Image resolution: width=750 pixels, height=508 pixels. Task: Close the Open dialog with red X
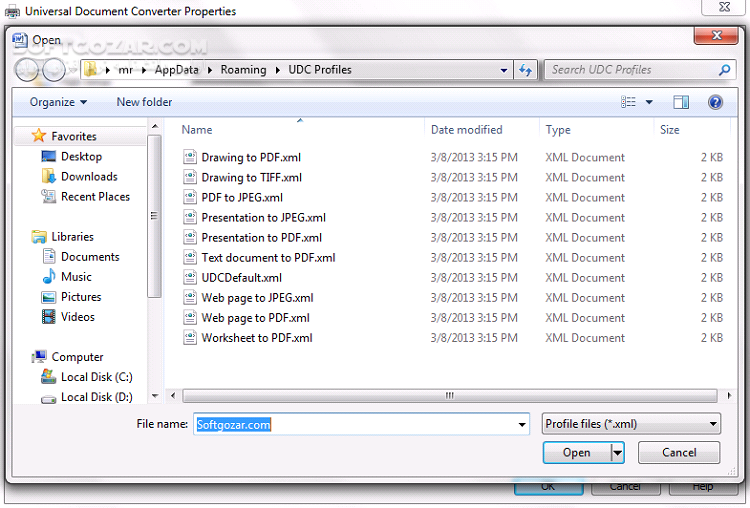(x=716, y=35)
